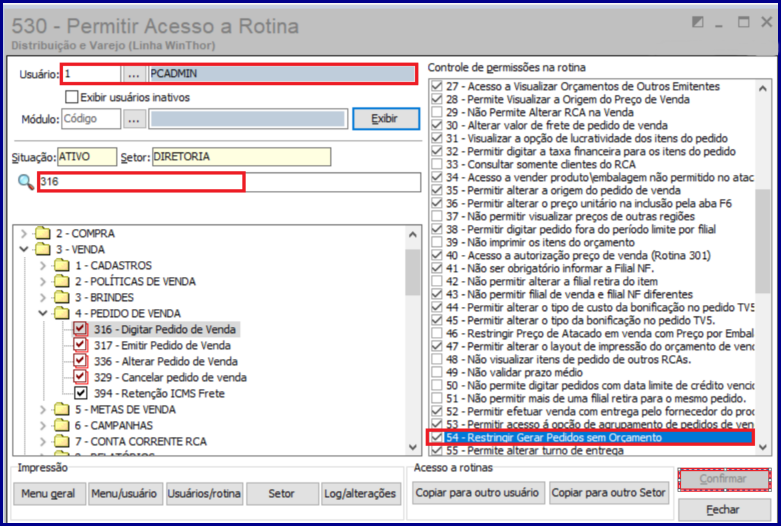Image resolution: width=781 pixels, height=526 pixels.
Task: Select the POLÍTICAS DE VENDA folder icon
Action: point(62,281)
